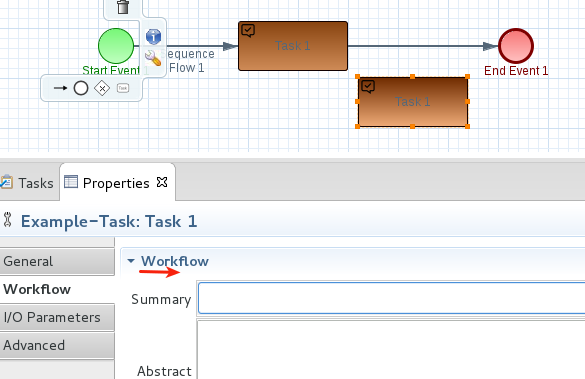Open the General properties section
Viewport: 585px width, 379px height.
[57, 261]
